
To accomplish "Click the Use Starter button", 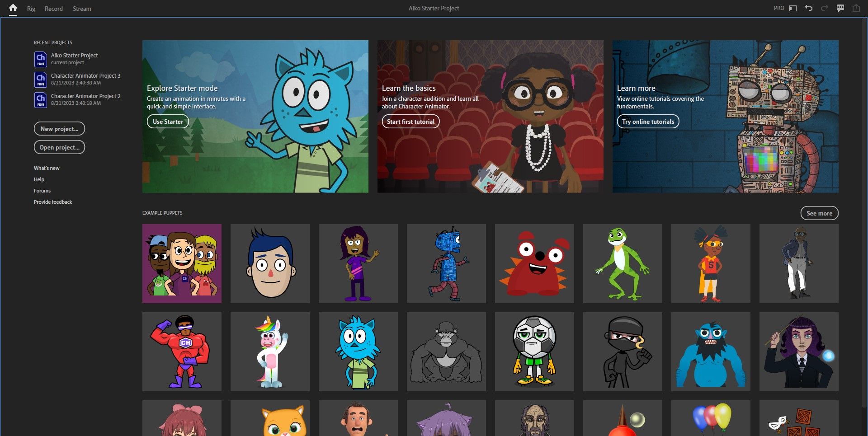I will point(168,121).
